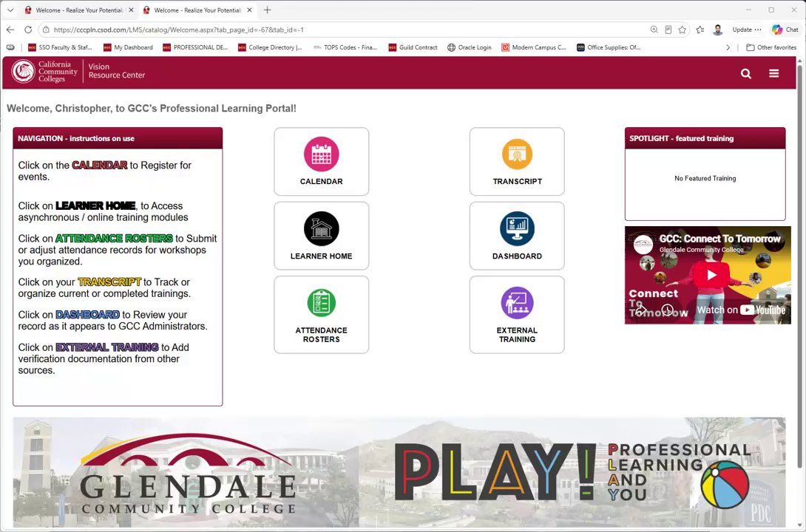
Task: Click the TRANSCRIPT tile label
Action: coord(517,181)
